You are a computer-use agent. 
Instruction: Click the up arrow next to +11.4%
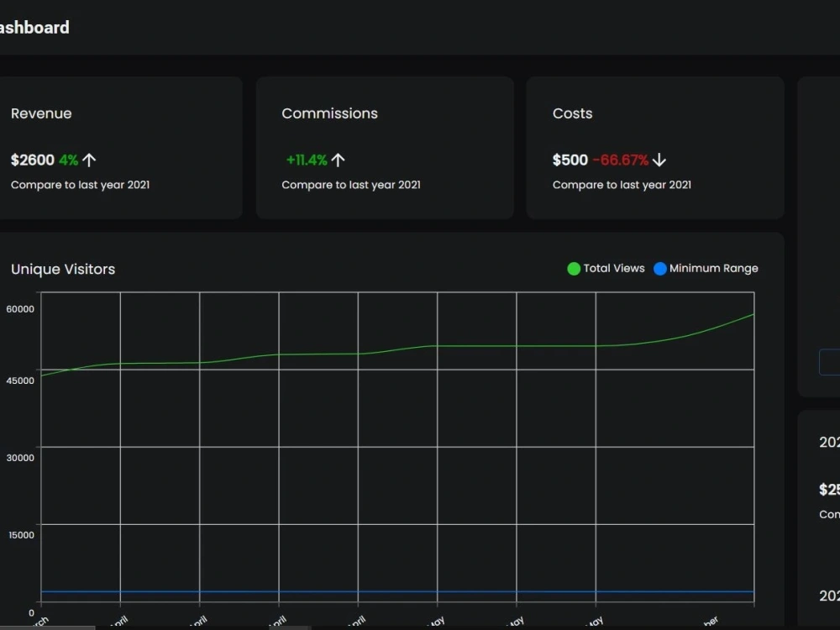(338, 159)
